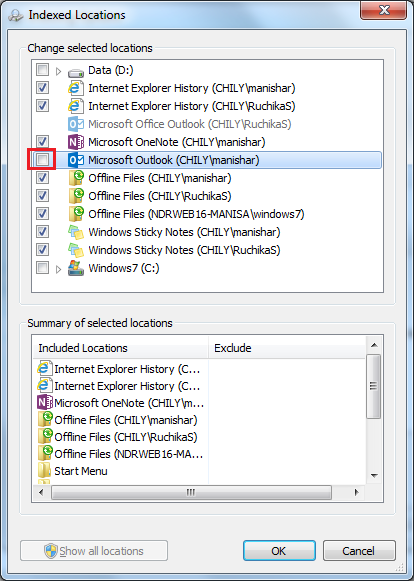Select Data (D:) label text
The height and width of the screenshot is (581, 414).
click(x=111, y=70)
